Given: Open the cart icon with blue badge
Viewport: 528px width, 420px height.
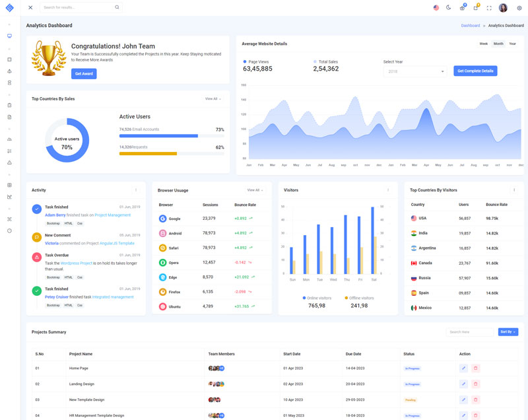Looking at the screenshot, I should pos(462,8).
